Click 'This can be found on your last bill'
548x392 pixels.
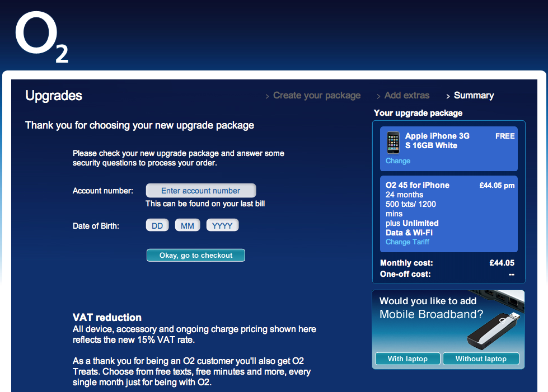pos(205,204)
